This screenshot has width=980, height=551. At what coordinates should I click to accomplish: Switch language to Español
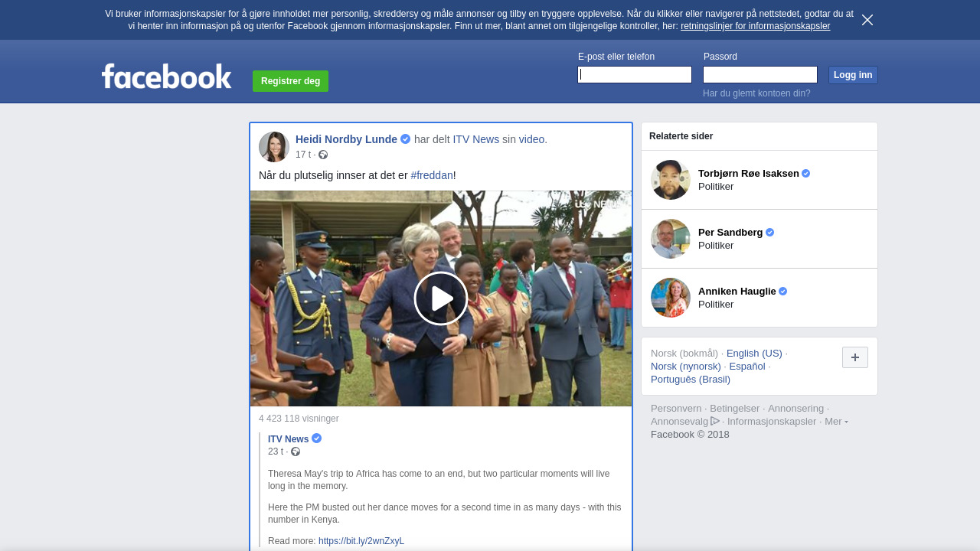click(x=747, y=367)
